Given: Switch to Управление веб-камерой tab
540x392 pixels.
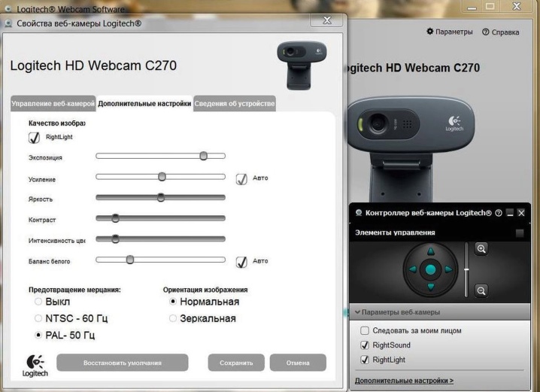Looking at the screenshot, I should click(53, 103).
